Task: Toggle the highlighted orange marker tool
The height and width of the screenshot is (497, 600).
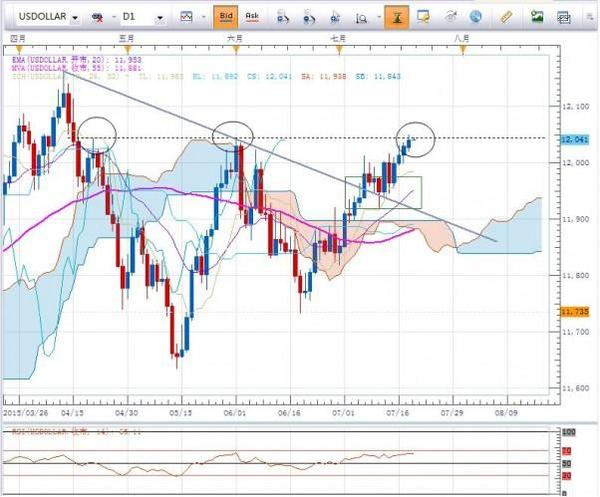Action: click(396, 17)
